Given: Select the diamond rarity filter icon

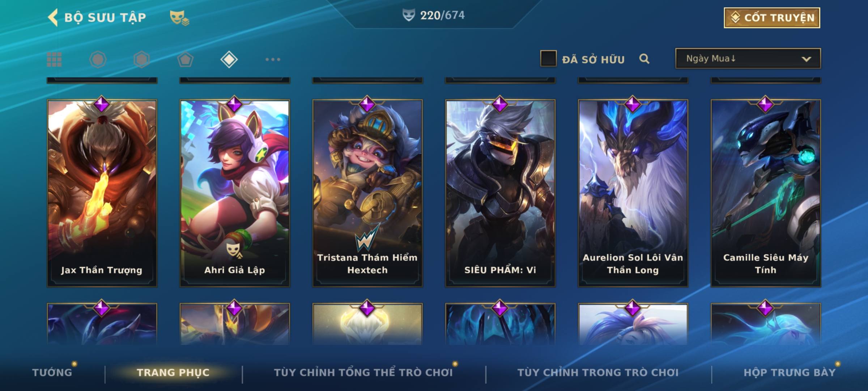Looking at the screenshot, I should coord(229,59).
